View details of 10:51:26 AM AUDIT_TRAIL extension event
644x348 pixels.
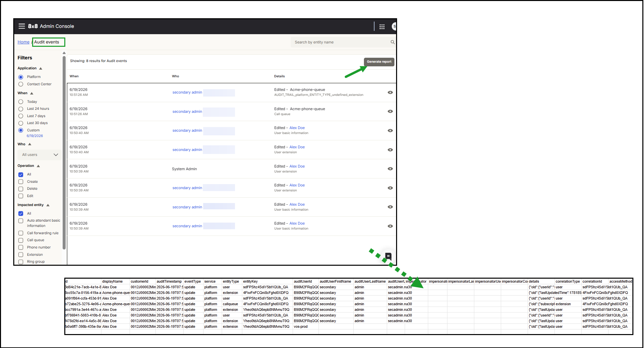(390, 93)
